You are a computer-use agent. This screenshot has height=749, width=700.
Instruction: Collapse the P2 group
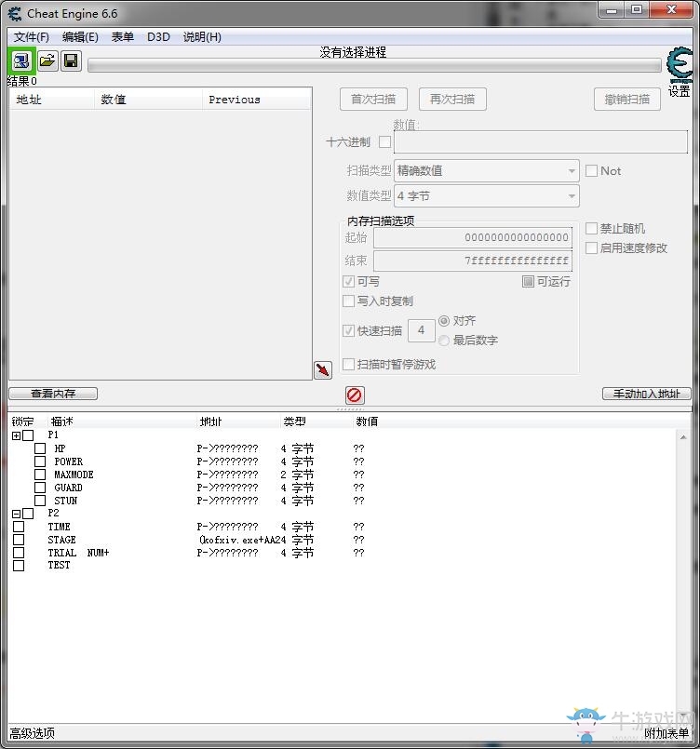click(x=16, y=514)
